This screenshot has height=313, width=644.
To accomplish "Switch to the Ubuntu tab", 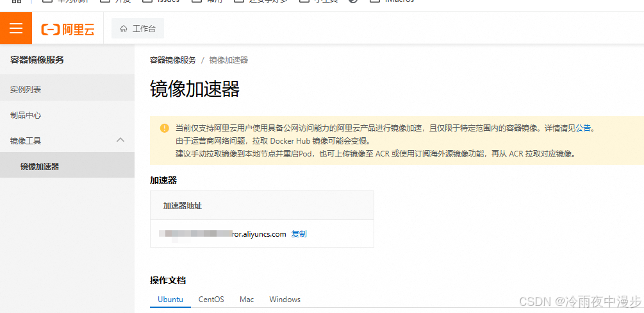I will pyautogui.click(x=170, y=300).
